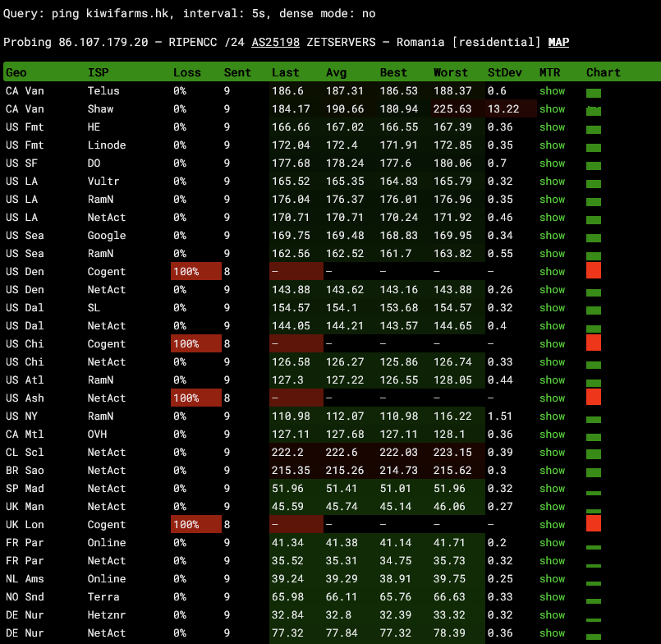This screenshot has width=661, height=644.
Task: Click the Best column header
Action: click(x=393, y=72)
